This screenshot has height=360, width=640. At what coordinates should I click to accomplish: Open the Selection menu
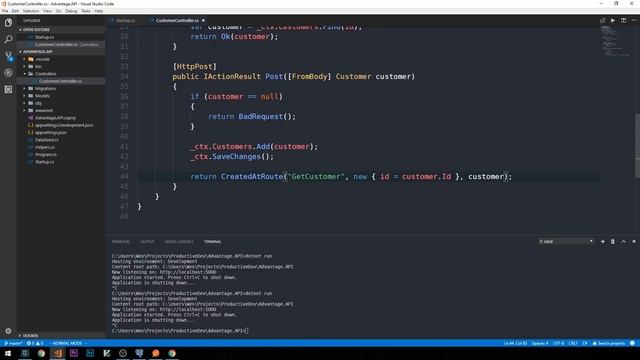pos(31,11)
